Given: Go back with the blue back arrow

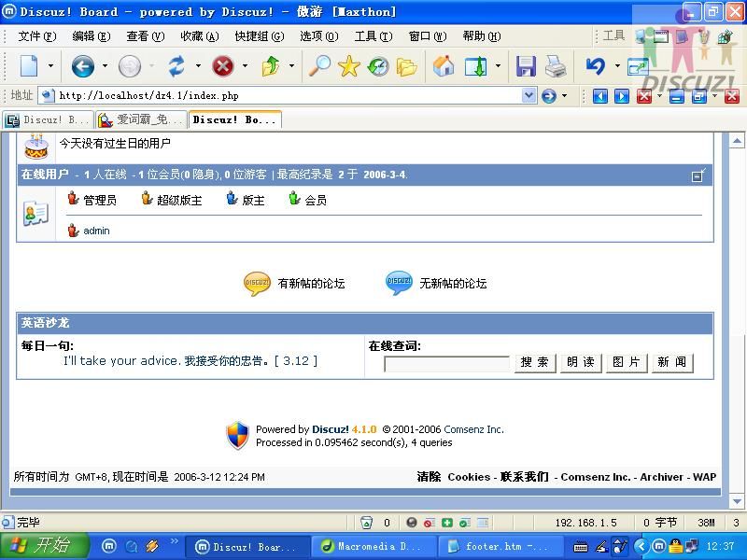Looking at the screenshot, I should coord(83,65).
